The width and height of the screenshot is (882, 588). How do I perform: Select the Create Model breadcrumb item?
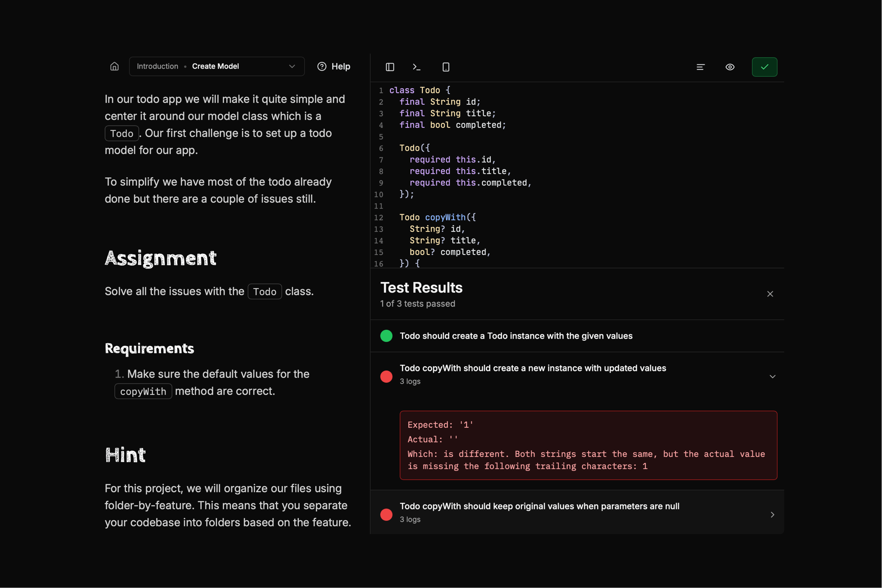216,66
